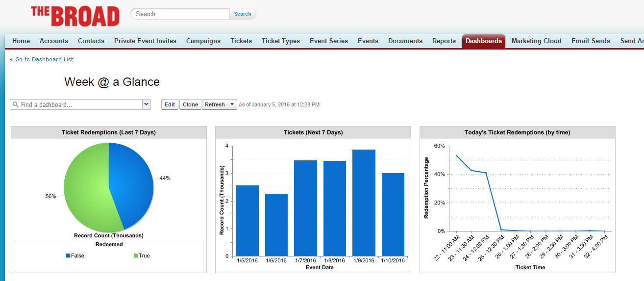Select the Campaigns tab

203,41
